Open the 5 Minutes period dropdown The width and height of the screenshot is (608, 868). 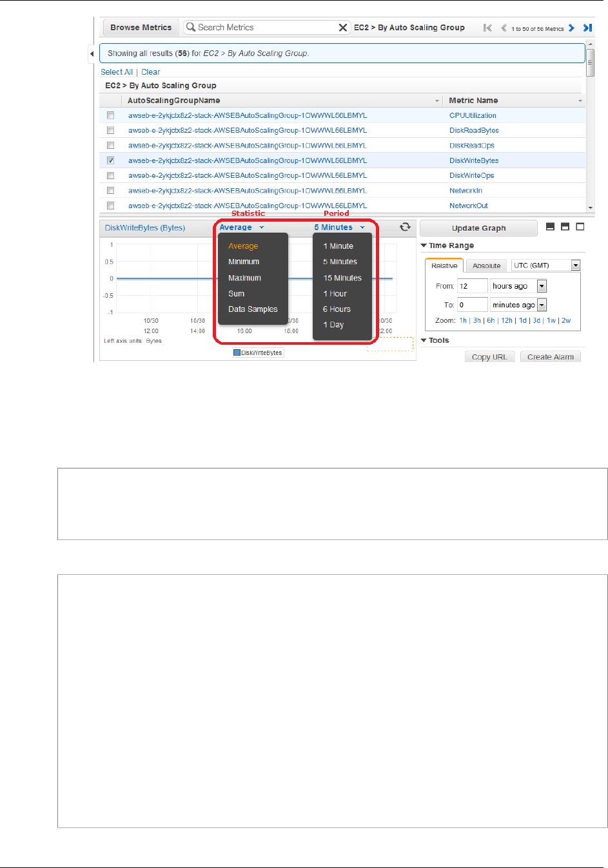[340, 227]
